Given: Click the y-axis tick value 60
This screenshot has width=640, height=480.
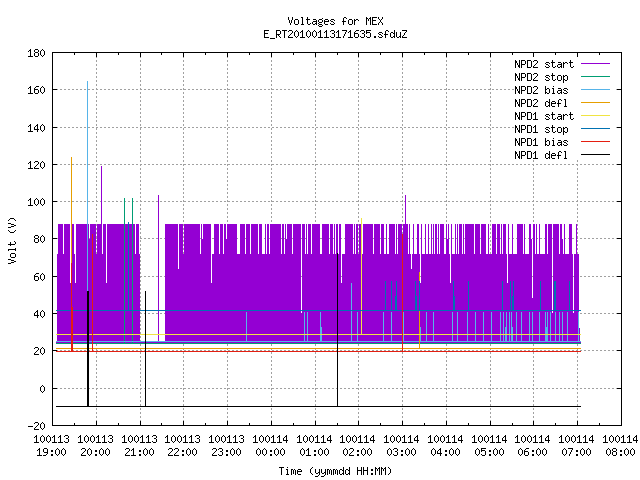Looking at the screenshot, I should (x=39, y=277).
